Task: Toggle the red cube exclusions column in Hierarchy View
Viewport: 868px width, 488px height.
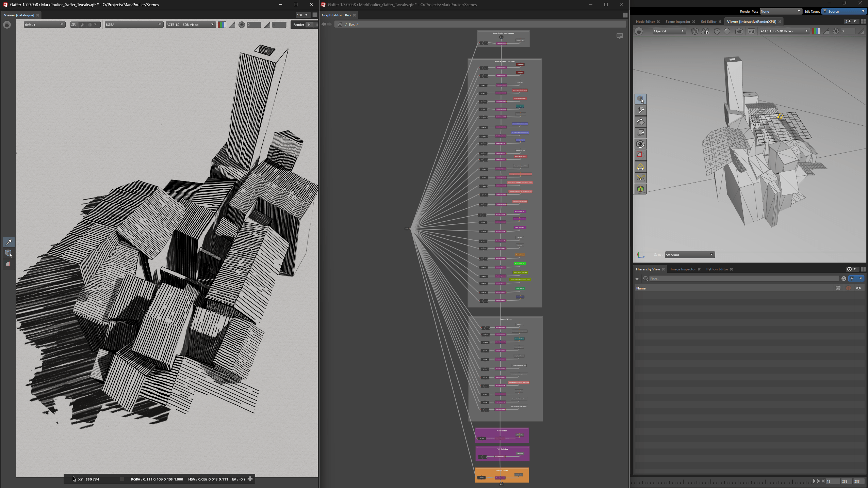Action: click(x=848, y=288)
